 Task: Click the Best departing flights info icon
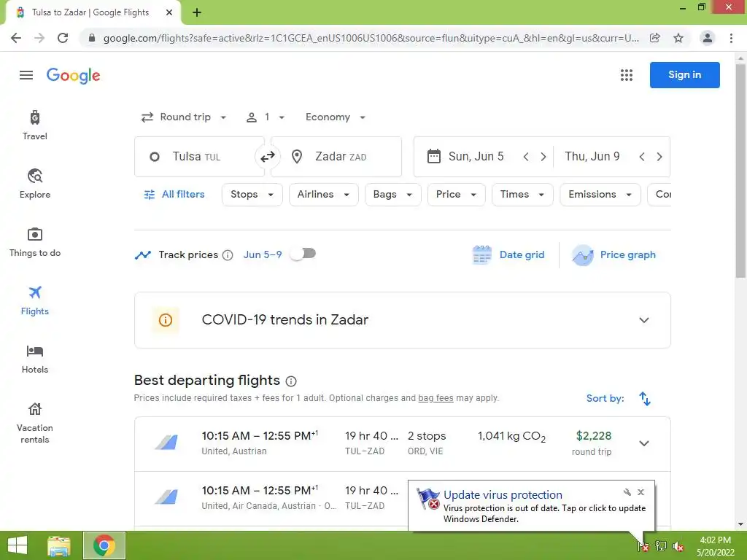291,381
